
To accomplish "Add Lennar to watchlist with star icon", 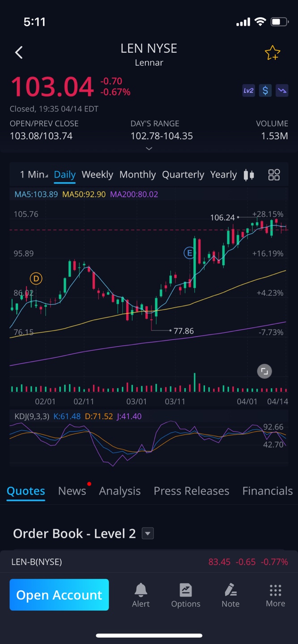I will click(272, 53).
